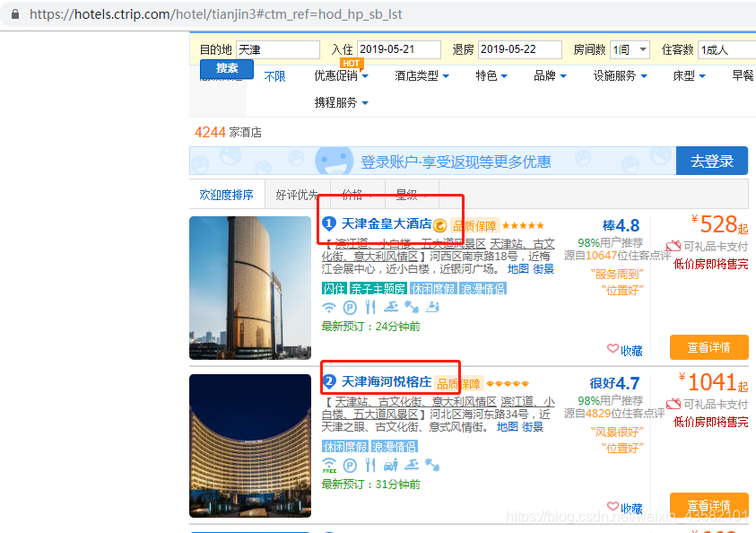This screenshot has width=756, height=533.
Task: Click the number 2 marker for 天津海河悦榕庄
Action: 329,382
